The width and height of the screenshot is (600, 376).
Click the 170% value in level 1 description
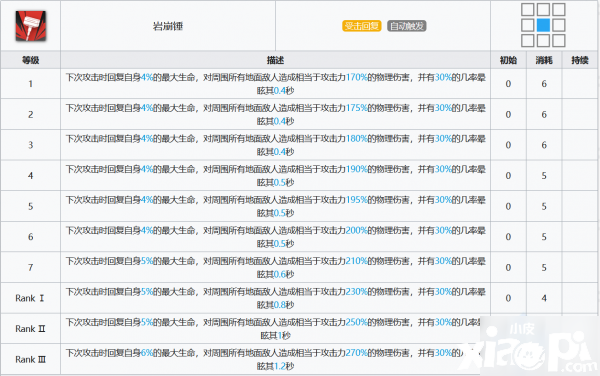pyautogui.click(x=357, y=77)
